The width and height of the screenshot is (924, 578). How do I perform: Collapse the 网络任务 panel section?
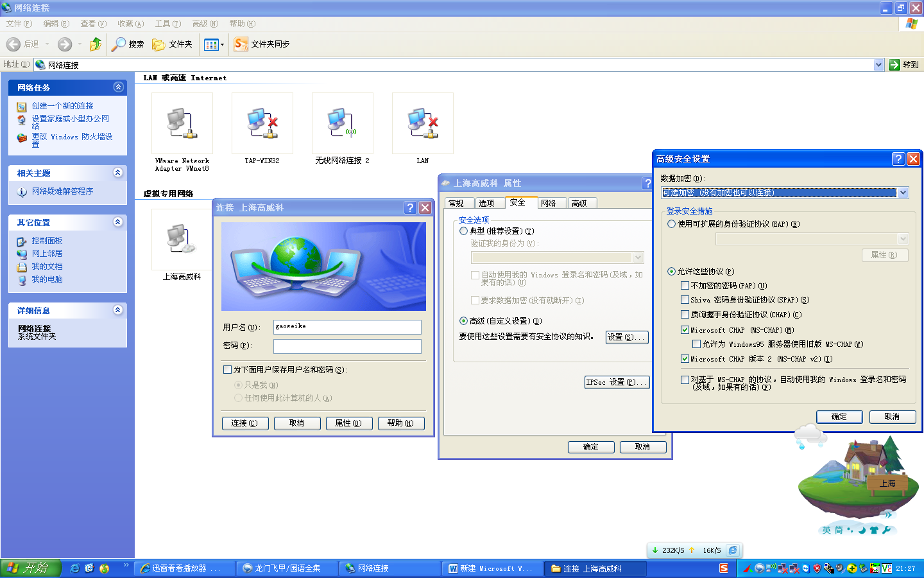118,87
